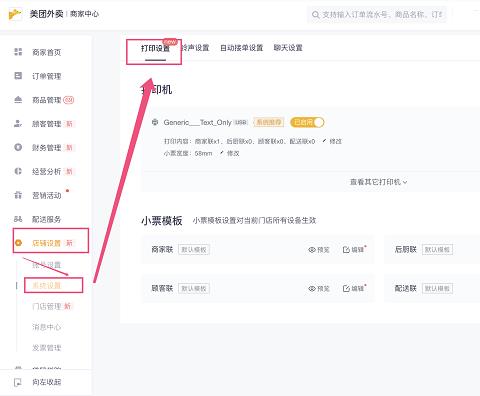Click the eye icon for 顾客联 预览
The image size is (480, 396).
312,288
